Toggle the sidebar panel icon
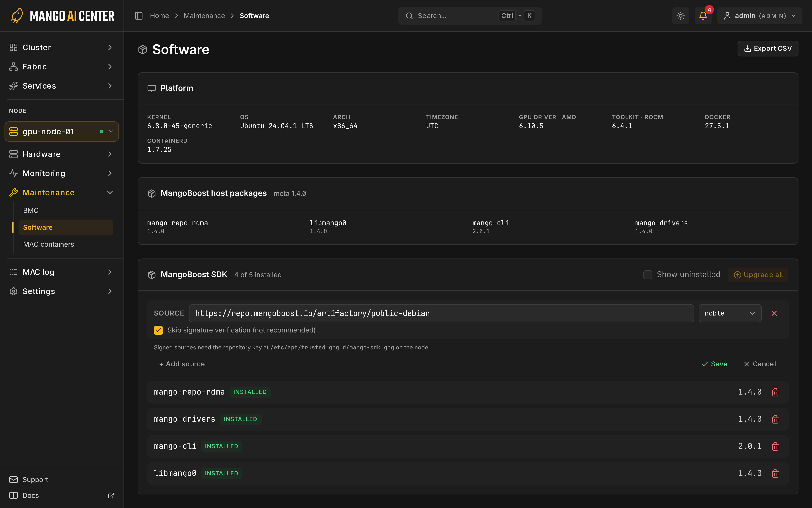Screen dimensions: 812x508 click(x=139, y=16)
